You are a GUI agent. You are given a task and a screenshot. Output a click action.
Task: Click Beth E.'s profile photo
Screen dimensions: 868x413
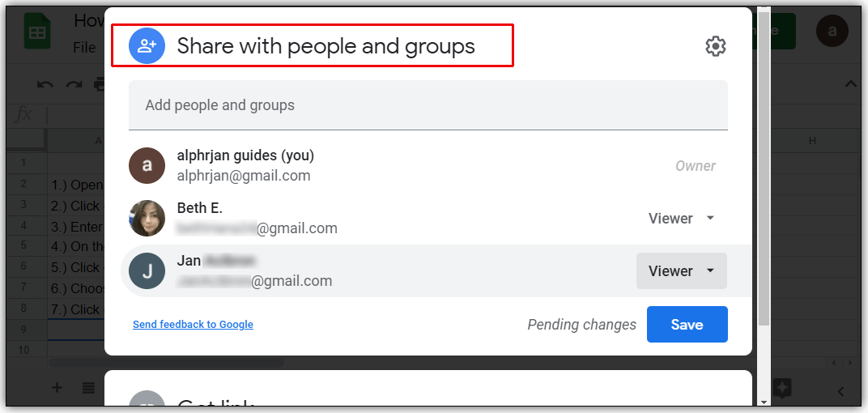click(x=147, y=218)
